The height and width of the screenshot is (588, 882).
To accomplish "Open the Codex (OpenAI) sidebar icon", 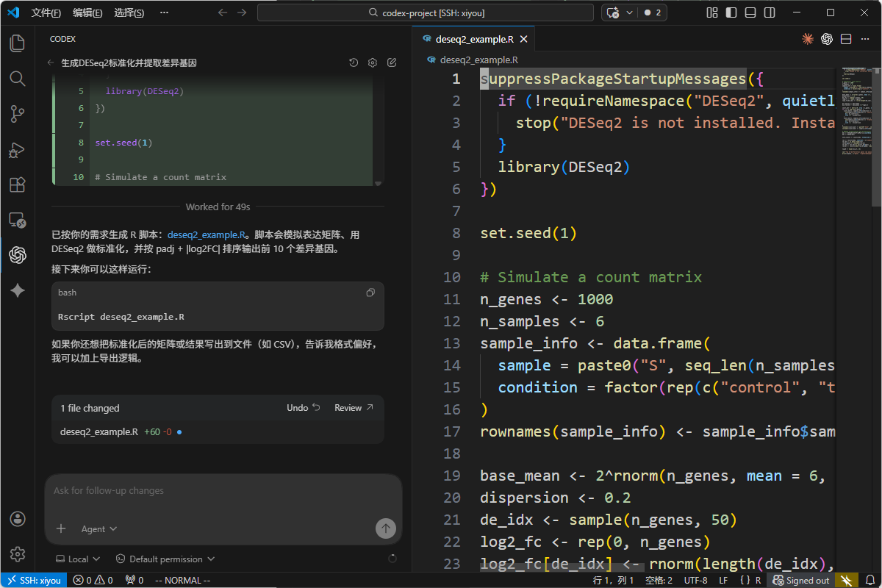I will (18, 255).
